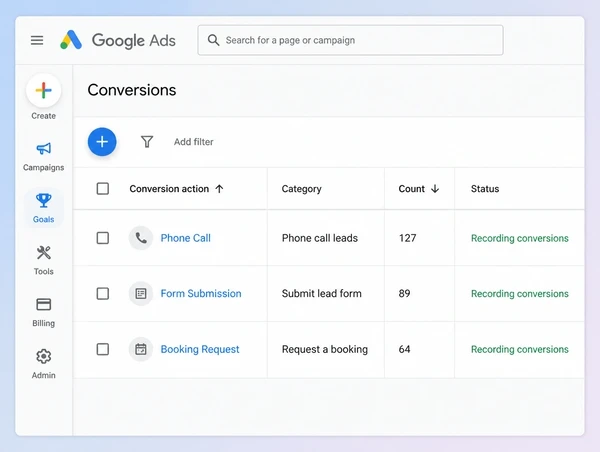Check the Phone Call row checkbox
Image resolution: width=600 pixels, height=452 pixels.
coord(103,238)
